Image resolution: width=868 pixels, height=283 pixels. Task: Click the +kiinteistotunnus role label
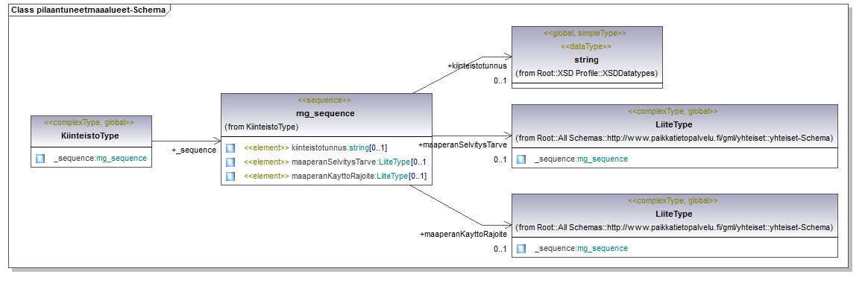click(477, 66)
